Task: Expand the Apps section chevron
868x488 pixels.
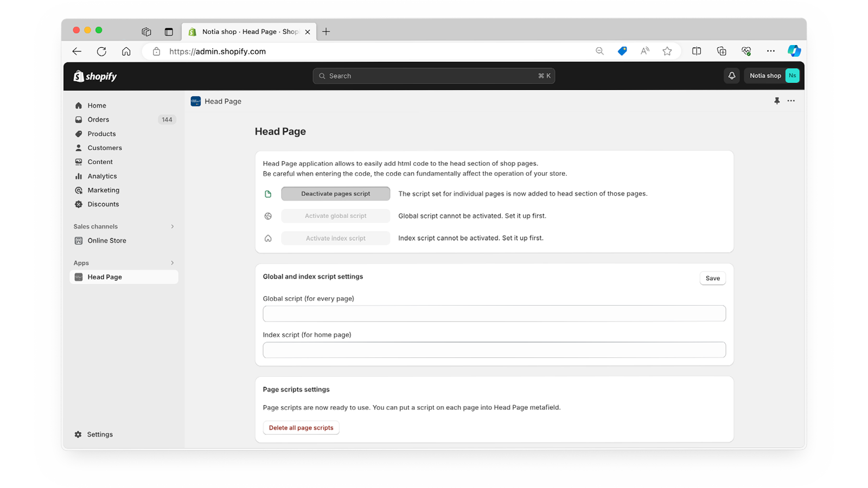Action: (x=173, y=263)
